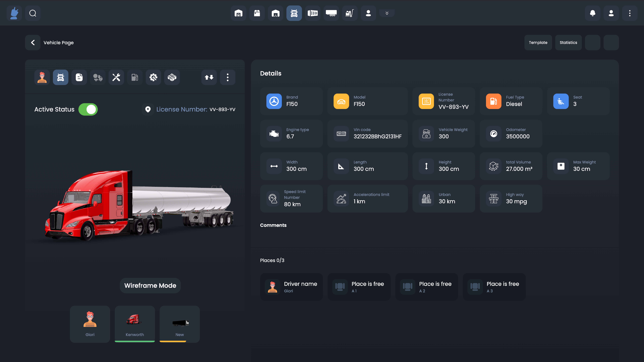Viewport: 644px width, 362px height.
Task: Click the Vin code value 321232BBhG2131HF
Action: [x=377, y=136]
